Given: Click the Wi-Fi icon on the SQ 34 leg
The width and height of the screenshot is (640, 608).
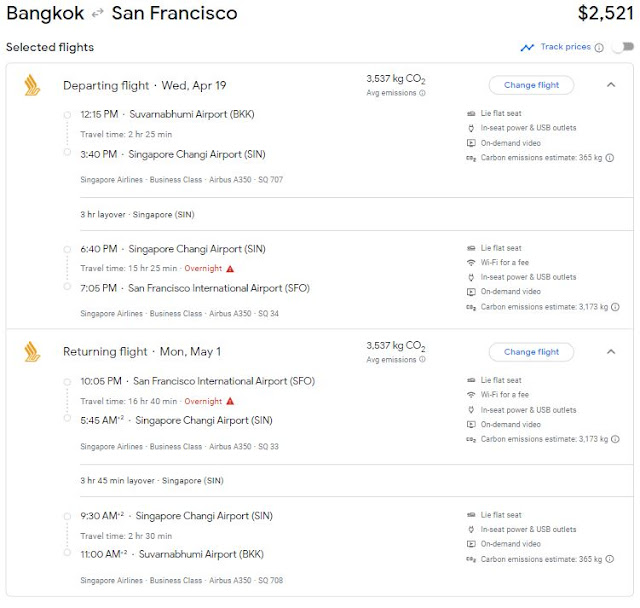Looking at the screenshot, I should tap(471, 262).
